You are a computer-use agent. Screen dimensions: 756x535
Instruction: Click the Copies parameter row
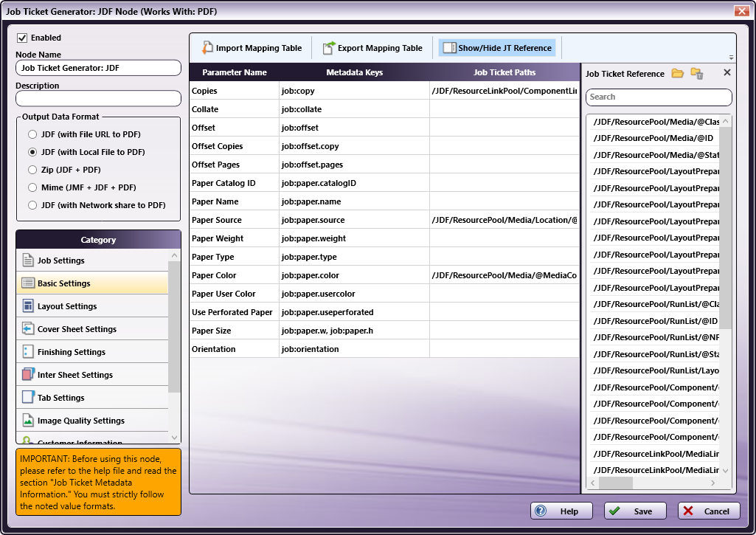tap(384, 91)
